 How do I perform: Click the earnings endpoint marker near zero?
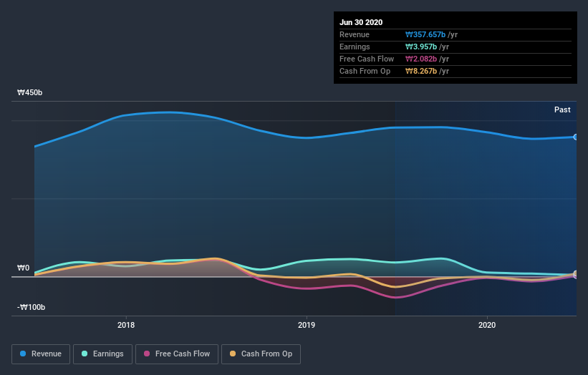[576, 274]
